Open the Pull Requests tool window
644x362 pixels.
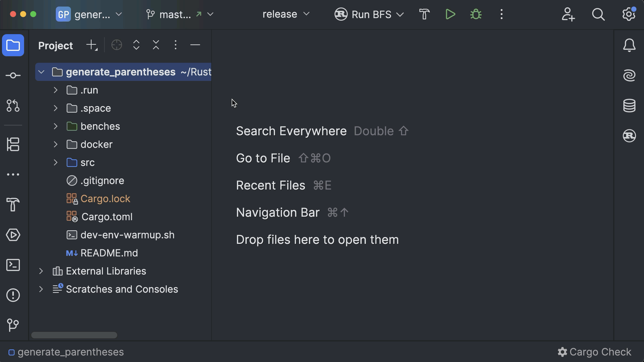click(13, 106)
